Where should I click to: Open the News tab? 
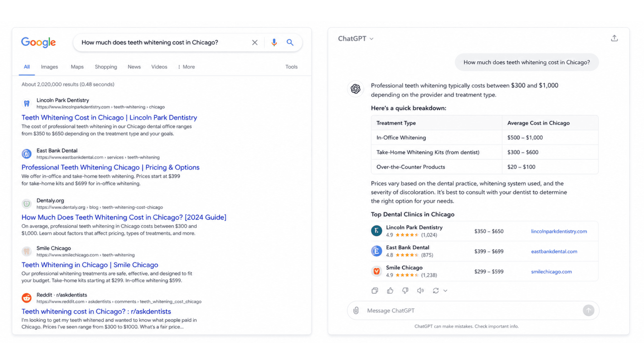tap(134, 67)
